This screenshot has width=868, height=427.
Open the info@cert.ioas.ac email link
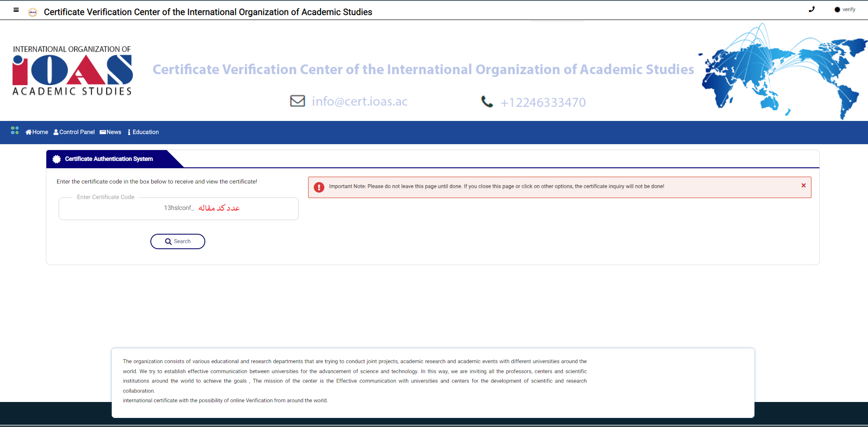pos(359,101)
